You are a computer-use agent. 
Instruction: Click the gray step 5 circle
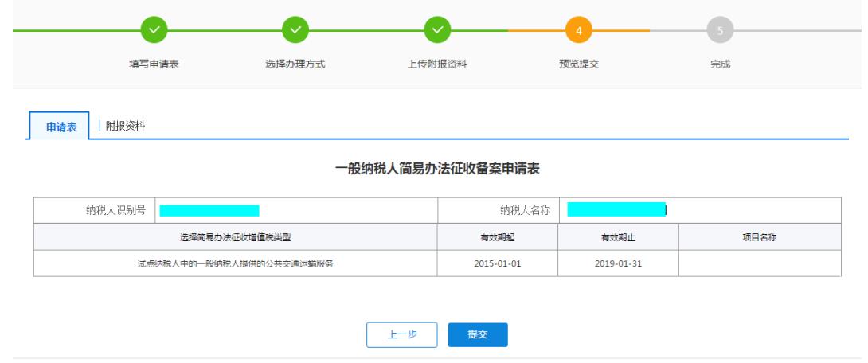pos(720,31)
